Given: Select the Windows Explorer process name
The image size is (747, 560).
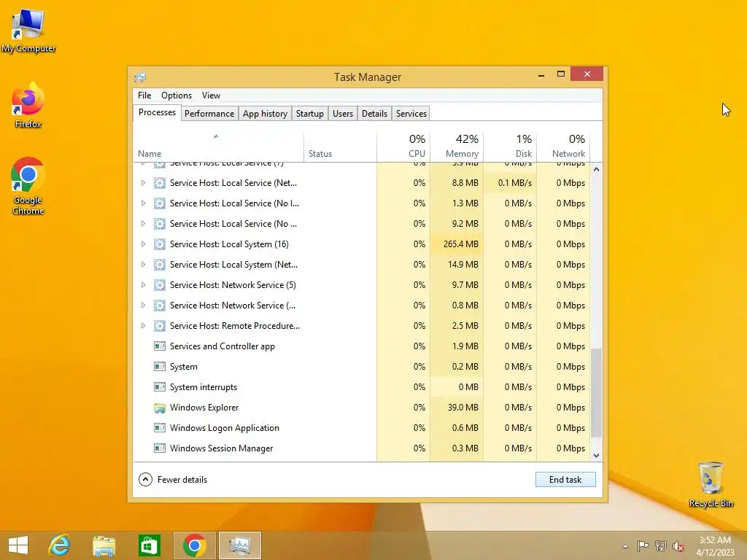Looking at the screenshot, I should click(x=204, y=408).
